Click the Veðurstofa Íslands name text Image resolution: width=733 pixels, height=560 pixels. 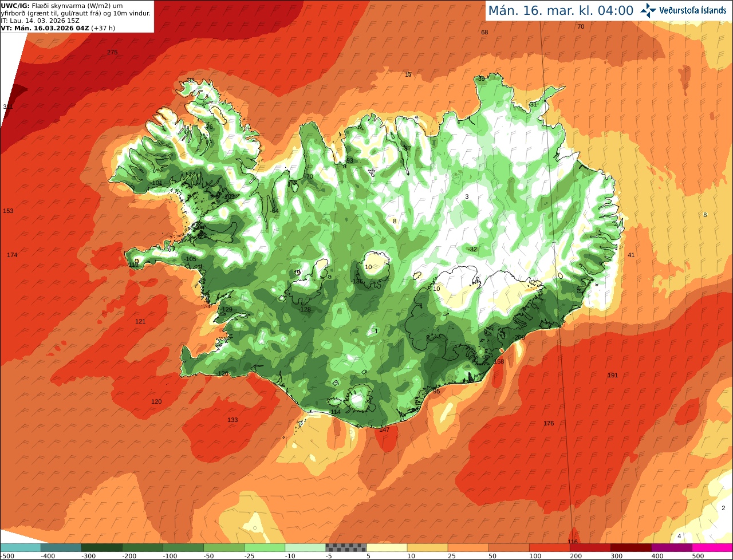[692, 10]
